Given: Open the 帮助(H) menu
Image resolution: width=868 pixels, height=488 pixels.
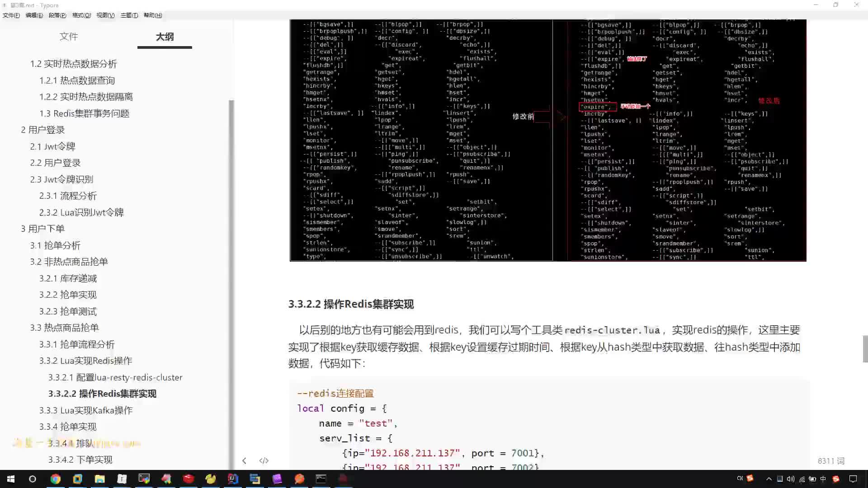Looking at the screenshot, I should 153,15.
